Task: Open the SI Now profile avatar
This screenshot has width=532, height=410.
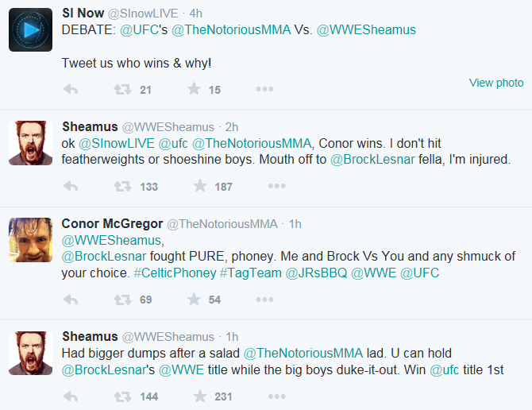Action: (x=30, y=29)
